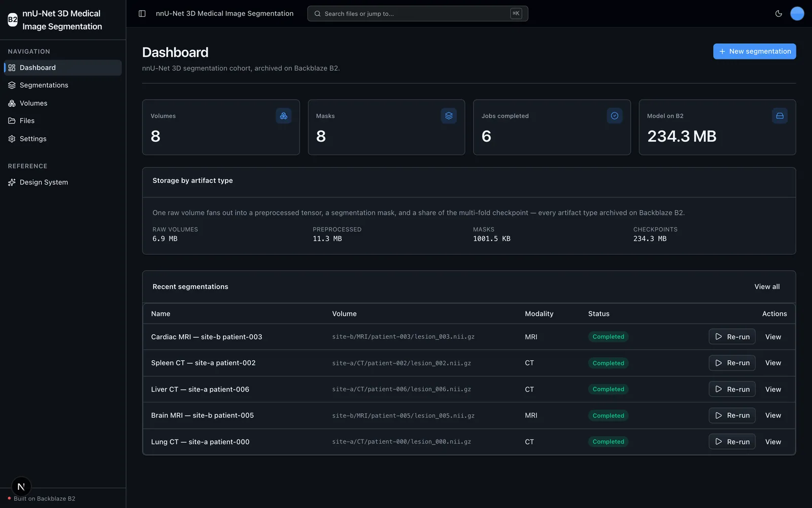
Task: Navigate to Files
Action: click(63, 121)
